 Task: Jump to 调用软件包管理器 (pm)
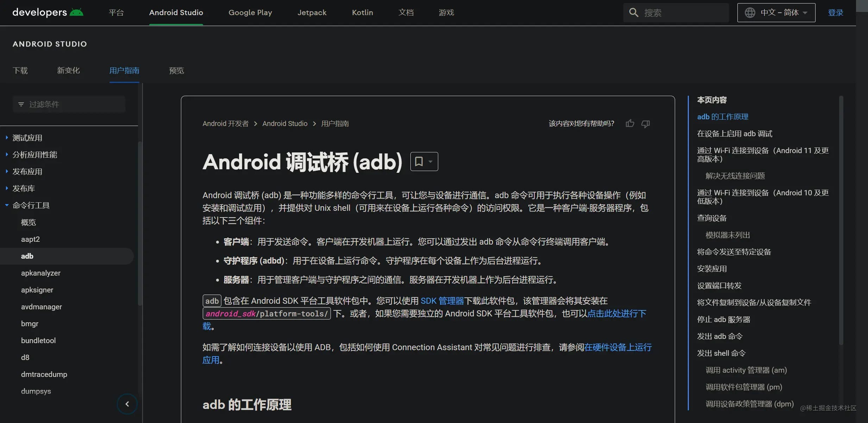tap(744, 387)
